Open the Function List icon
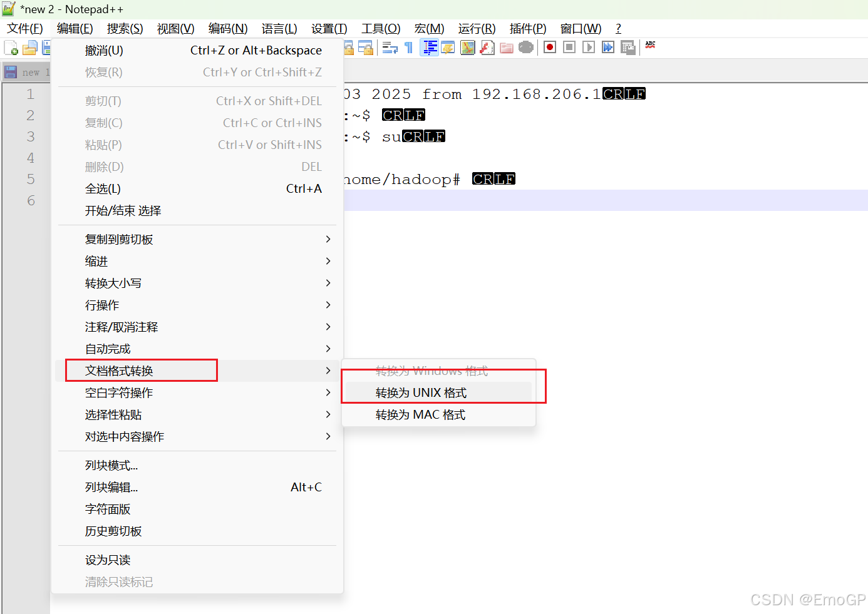Image resolution: width=868 pixels, height=614 pixels. click(x=487, y=48)
